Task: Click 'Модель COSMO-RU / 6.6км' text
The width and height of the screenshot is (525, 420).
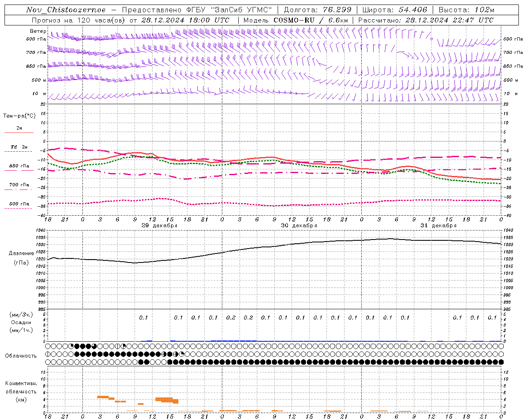Action: tap(295, 20)
